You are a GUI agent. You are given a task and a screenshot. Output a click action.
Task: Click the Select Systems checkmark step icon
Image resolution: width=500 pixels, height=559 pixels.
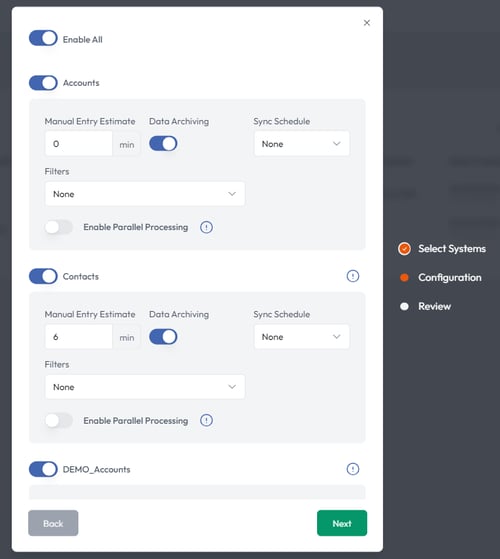[404, 248]
